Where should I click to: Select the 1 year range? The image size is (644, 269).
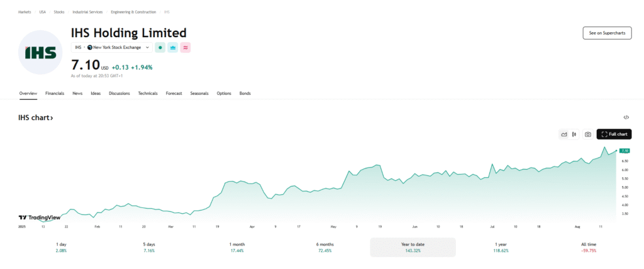[501, 247]
